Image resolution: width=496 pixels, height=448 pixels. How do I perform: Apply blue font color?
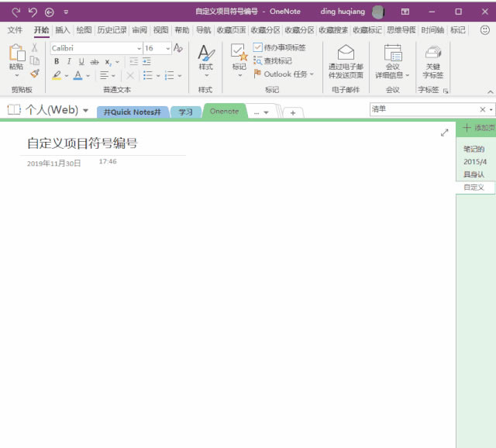click(x=77, y=75)
